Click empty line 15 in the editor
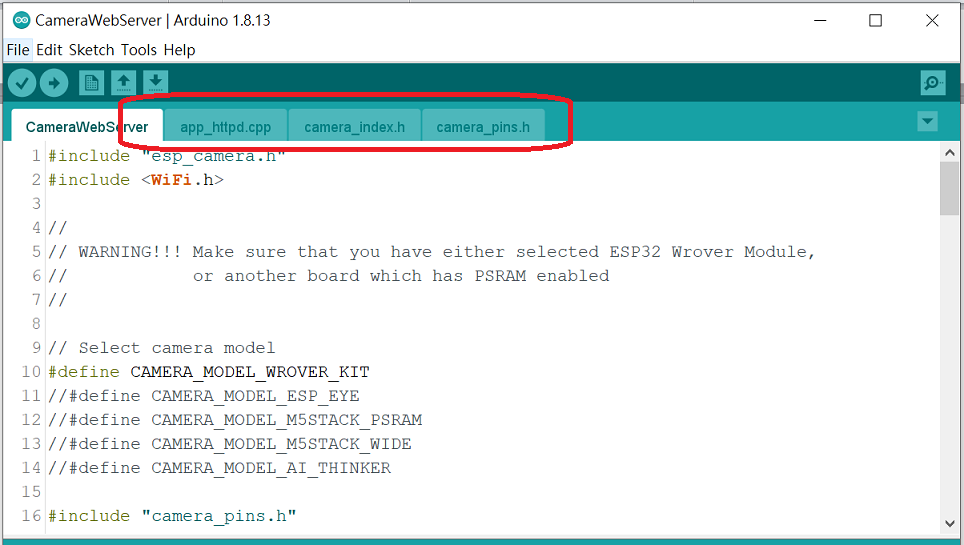 click(x=492, y=491)
